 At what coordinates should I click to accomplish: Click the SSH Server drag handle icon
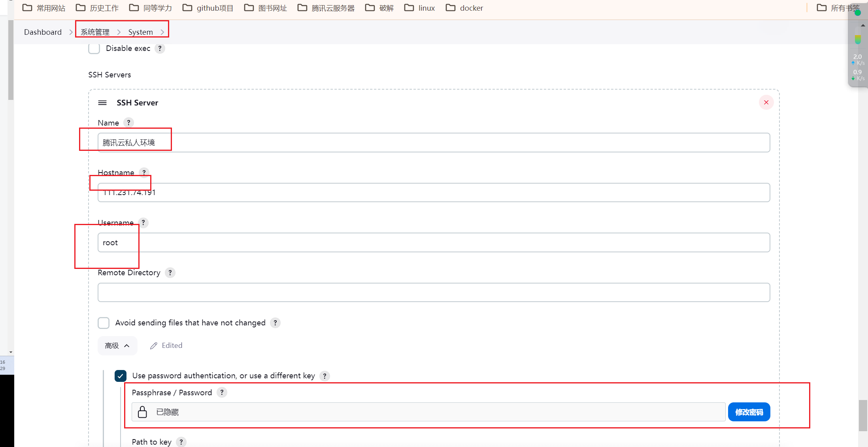102,103
